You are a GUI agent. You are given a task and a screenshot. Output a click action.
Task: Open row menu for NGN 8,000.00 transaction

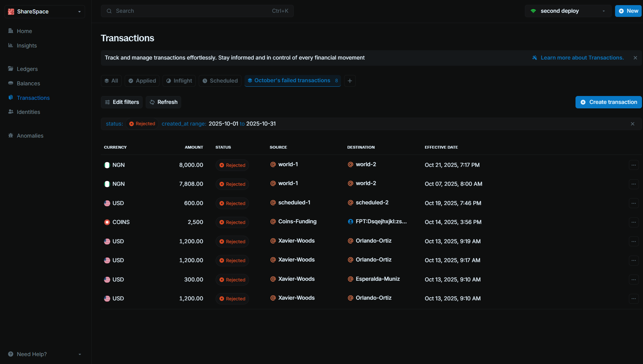634,165
